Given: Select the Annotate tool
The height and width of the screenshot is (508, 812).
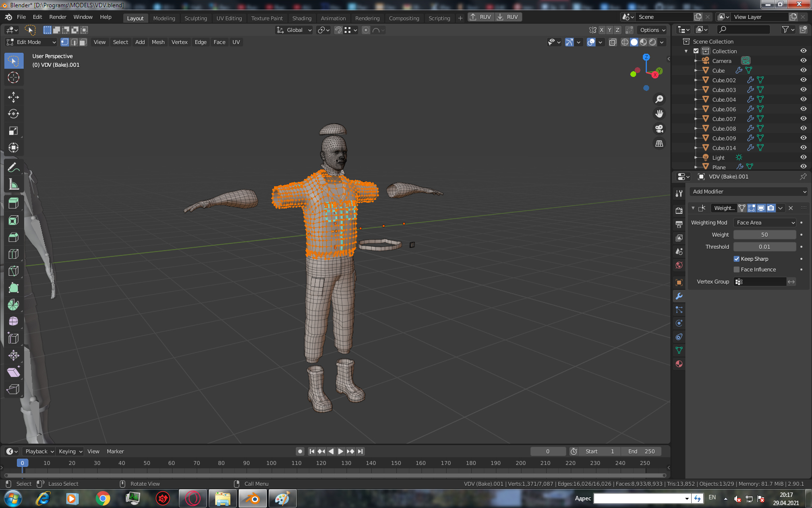Looking at the screenshot, I should [14, 167].
